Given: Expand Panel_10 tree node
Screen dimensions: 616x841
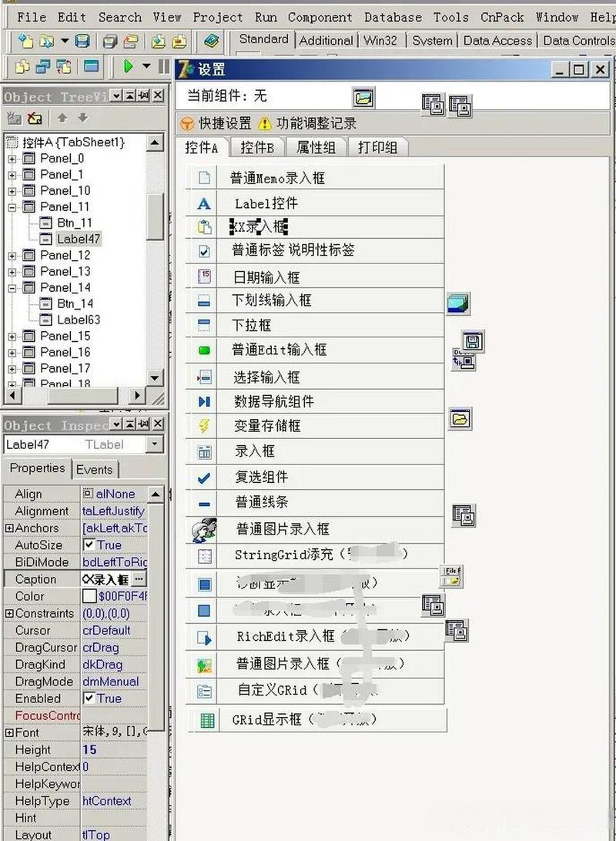Looking at the screenshot, I should point(12,191).
